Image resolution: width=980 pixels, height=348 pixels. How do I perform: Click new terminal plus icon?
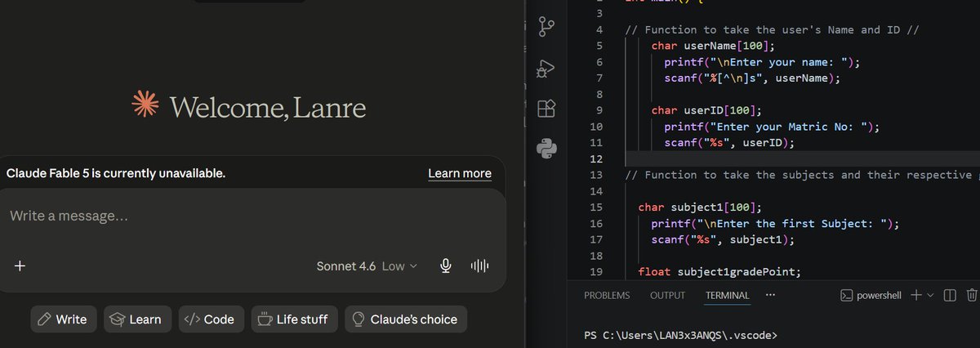tap(916, 295)
